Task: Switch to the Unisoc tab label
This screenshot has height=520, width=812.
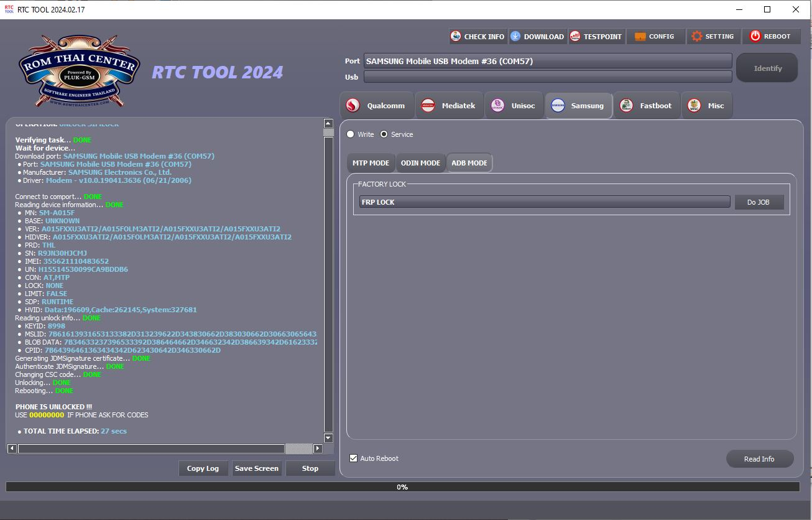Action: 523,106
